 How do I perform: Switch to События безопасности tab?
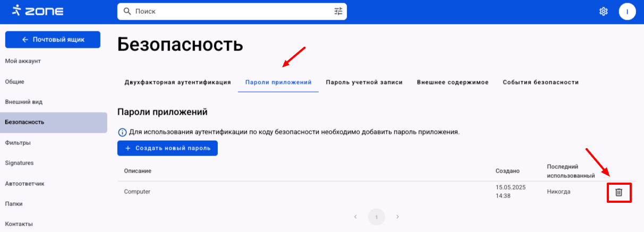(540, 82)
